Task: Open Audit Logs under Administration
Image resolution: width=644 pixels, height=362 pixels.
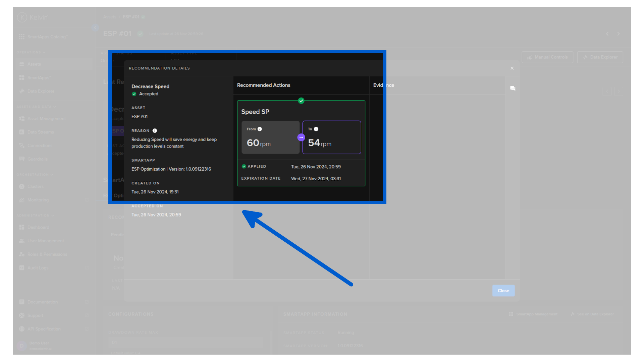Action: coord(37,267)
